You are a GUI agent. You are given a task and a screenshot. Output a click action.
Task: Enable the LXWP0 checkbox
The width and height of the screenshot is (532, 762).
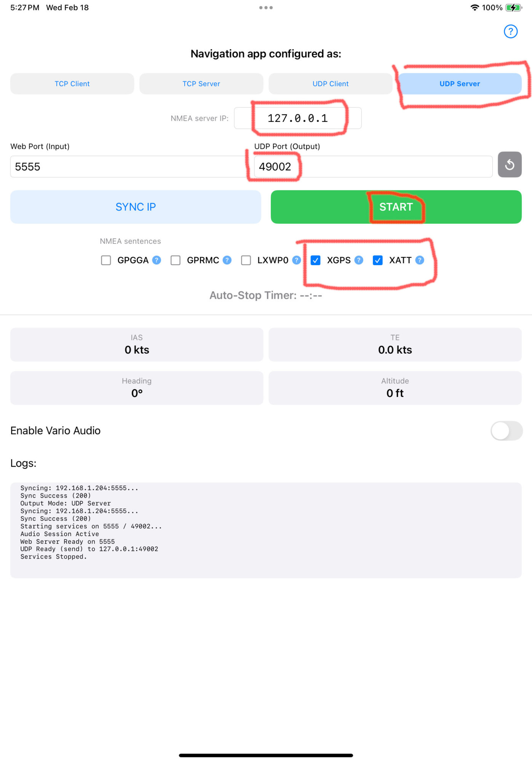pyautogui.click(x=246, y=260)
